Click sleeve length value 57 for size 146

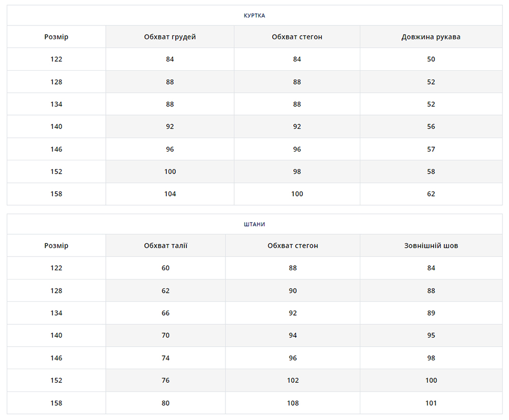point(431,149)
